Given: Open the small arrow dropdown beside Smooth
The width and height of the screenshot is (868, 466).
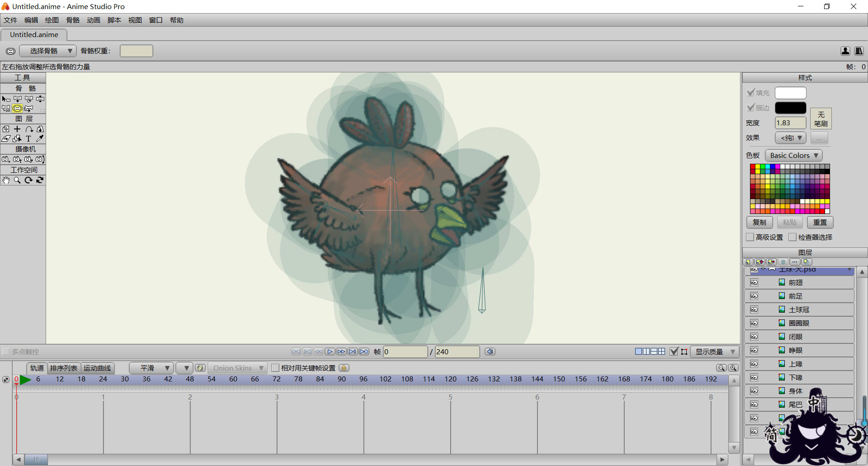Looking at the screenshot, I should pyautogui.click(x=184, y=368).
